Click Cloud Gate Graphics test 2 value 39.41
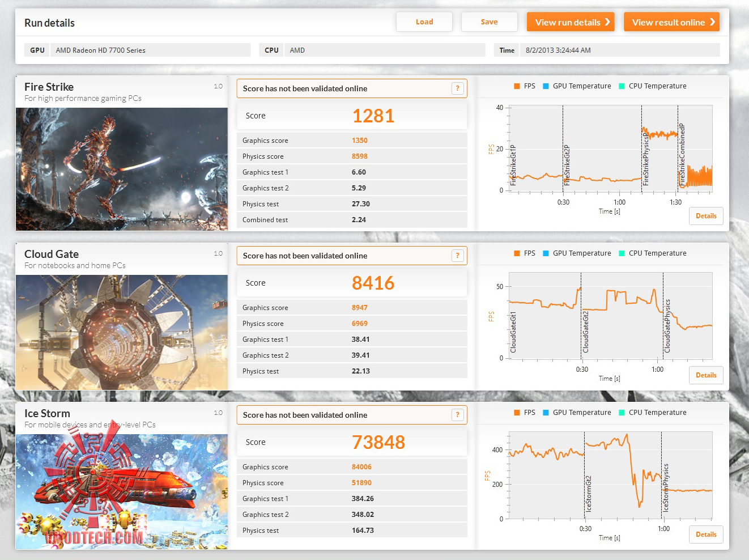The height and width of the screenshot is (560, 749). point(361,355)
